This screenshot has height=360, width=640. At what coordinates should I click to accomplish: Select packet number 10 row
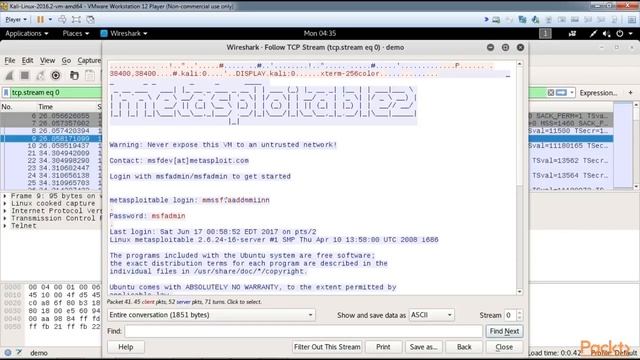51,146
